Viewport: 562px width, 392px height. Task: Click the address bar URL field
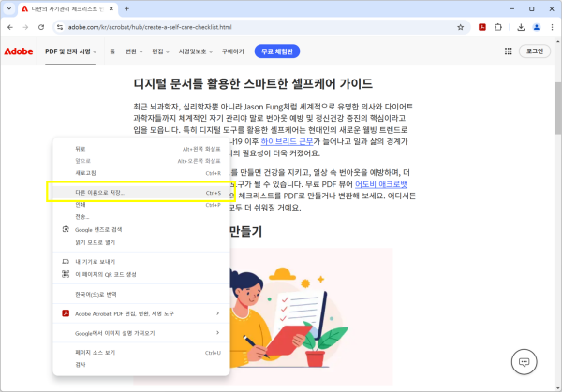click(259, 27)
